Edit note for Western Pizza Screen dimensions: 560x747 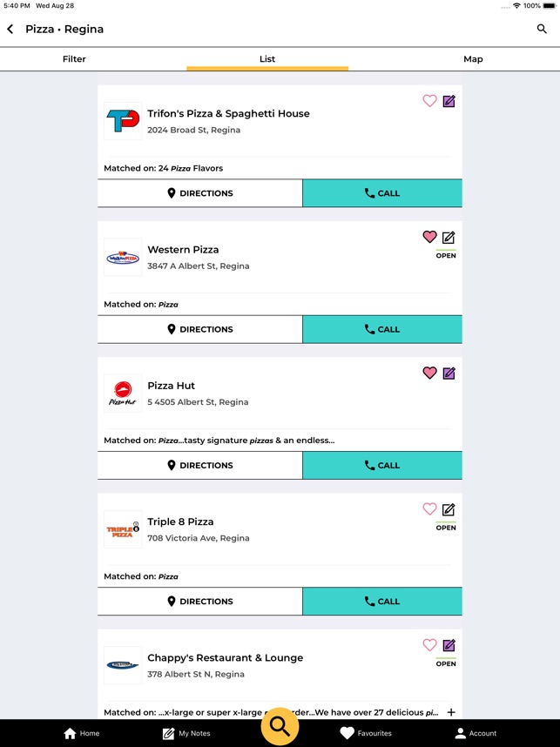tap(449, 237)
